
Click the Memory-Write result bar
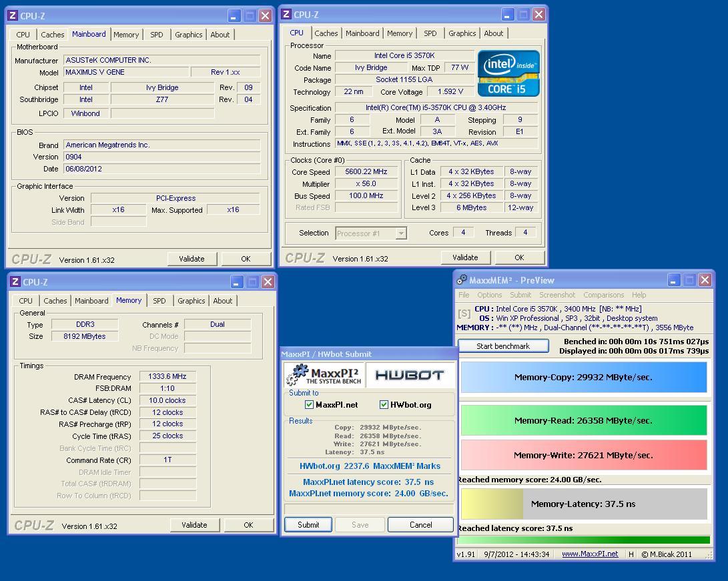(584, 455)
